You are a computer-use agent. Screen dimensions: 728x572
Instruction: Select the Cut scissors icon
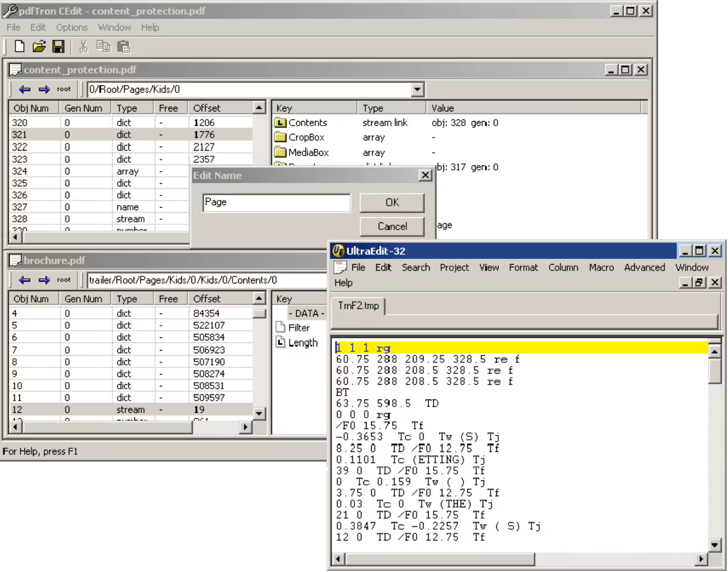click(83, 47)
